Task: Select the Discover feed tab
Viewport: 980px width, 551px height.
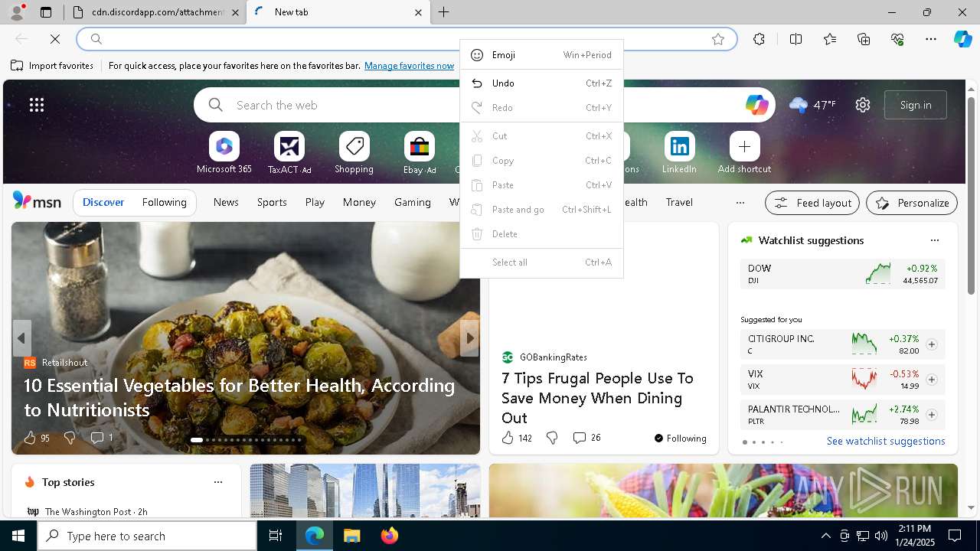Action: point(103,202)
